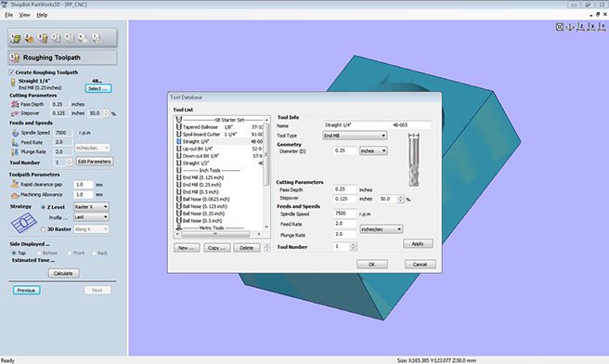Viewport: 609px width, 364px height.
Task: Open the Profile Last dropdown
Action: point(91,216)
